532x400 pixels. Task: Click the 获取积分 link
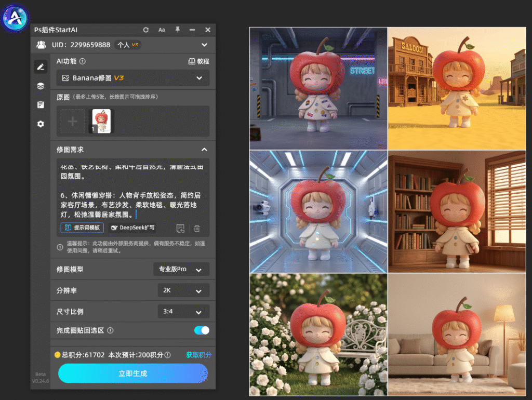click(x=199, y=355)
